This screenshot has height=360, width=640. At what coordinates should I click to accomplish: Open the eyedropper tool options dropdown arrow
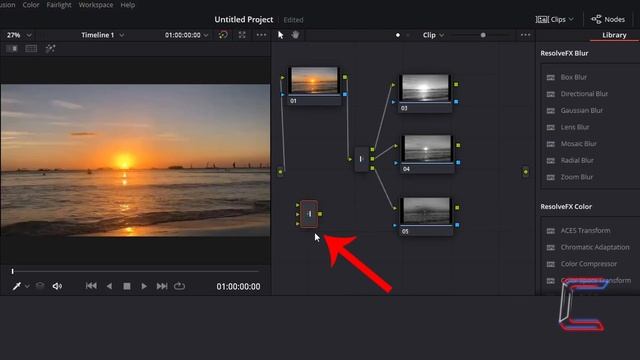(27, 287)
